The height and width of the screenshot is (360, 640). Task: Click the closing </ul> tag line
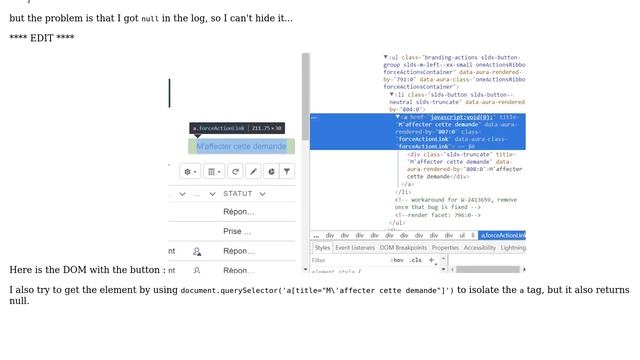pos(397,223)
